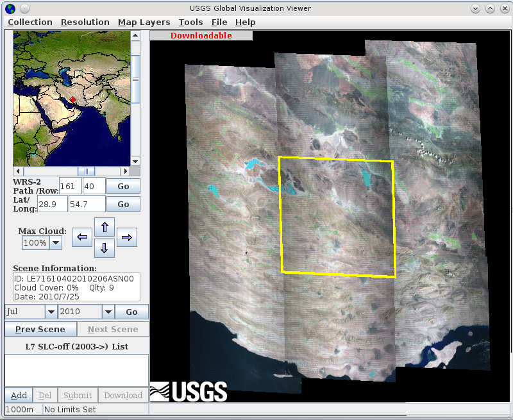Click locator map scroll down arrow
Screen dimensions: 513x420
coord(135,161)
